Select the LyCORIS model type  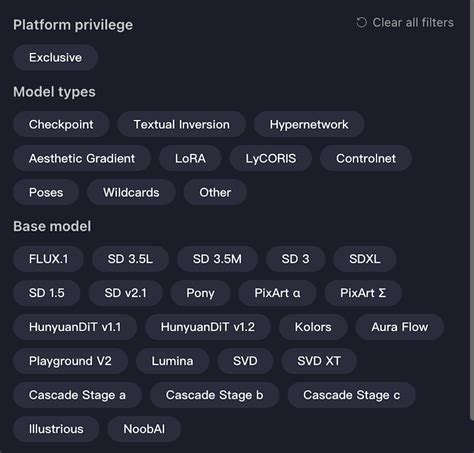coord(271,158)
